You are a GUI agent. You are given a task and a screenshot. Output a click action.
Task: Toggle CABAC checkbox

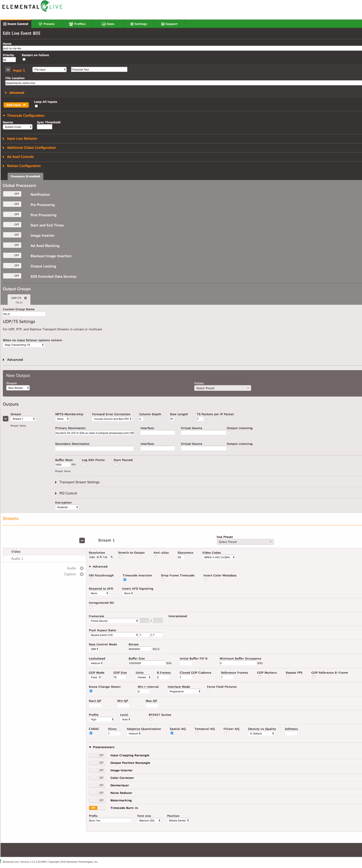click(x=91, y=733)
